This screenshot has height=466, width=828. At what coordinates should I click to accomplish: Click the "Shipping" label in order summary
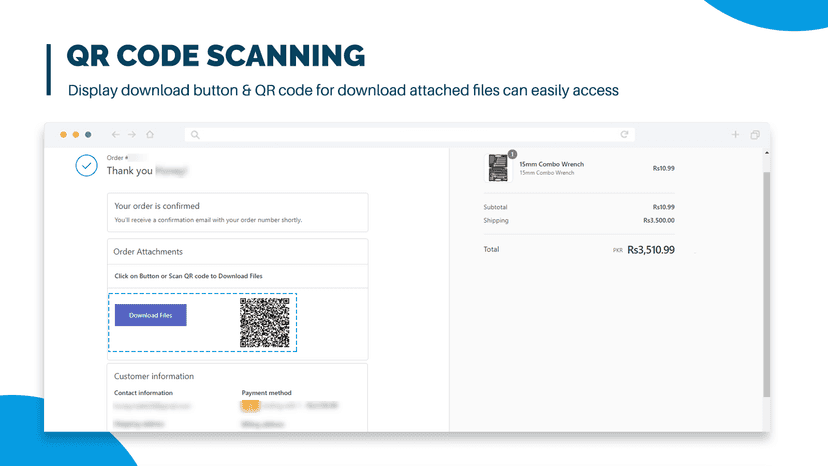496,220
